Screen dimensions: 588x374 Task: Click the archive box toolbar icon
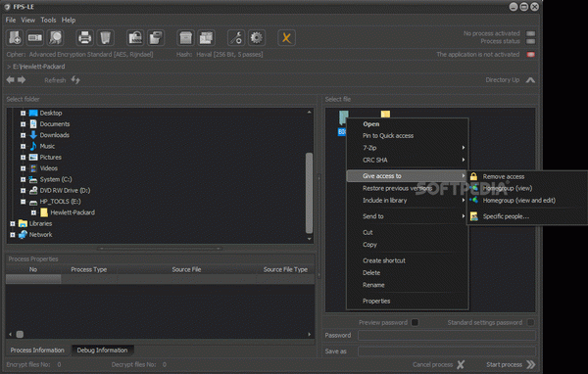[185, 38]
